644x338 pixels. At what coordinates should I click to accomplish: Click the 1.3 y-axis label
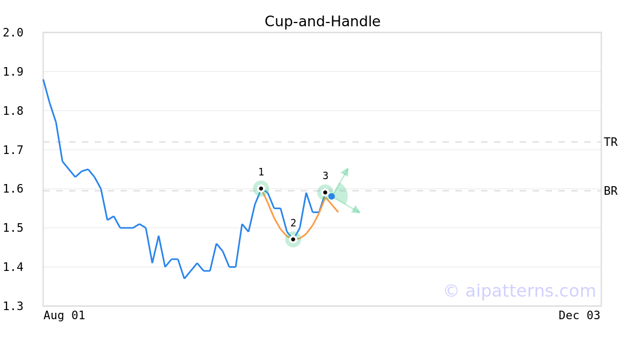(x=13, y=306)
